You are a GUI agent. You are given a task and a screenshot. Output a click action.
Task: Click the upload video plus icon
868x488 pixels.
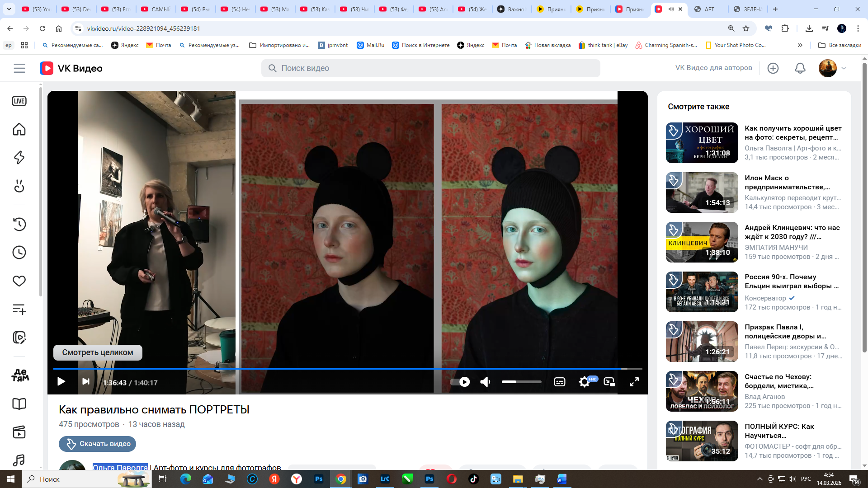point(773,68)
